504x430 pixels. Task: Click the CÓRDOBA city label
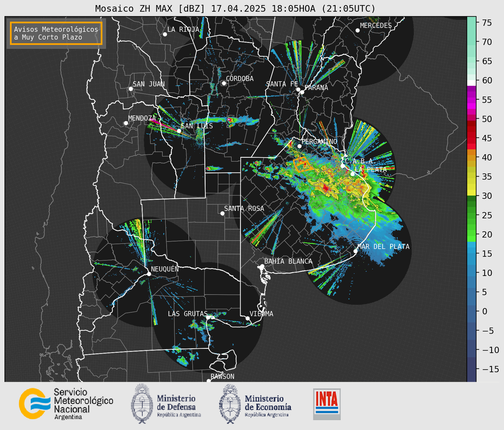[240, 79]
